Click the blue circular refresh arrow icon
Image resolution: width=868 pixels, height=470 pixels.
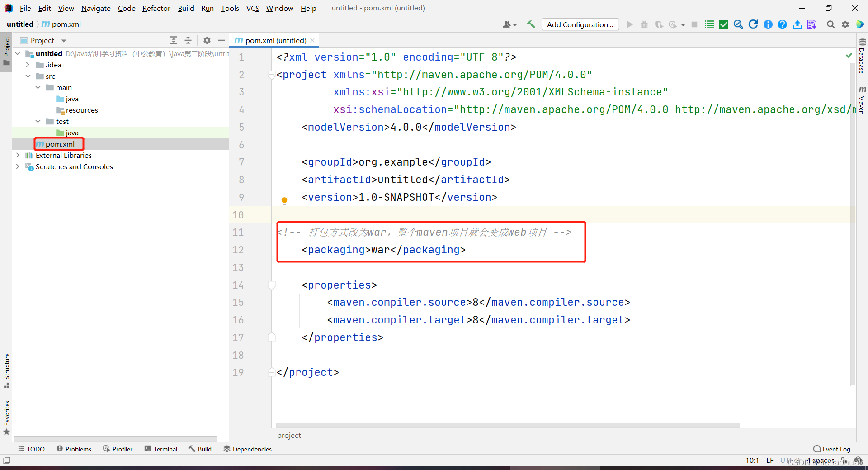tap(753, 24)
